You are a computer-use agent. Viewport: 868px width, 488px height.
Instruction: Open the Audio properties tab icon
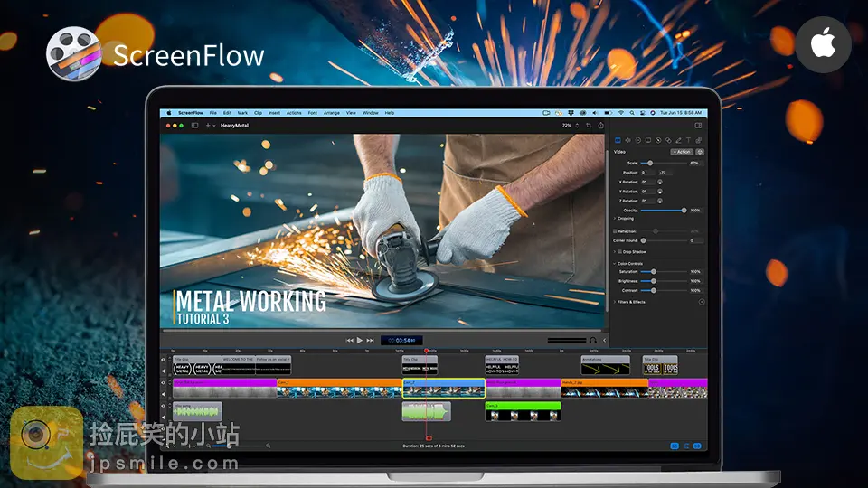[x=628, y=140]
